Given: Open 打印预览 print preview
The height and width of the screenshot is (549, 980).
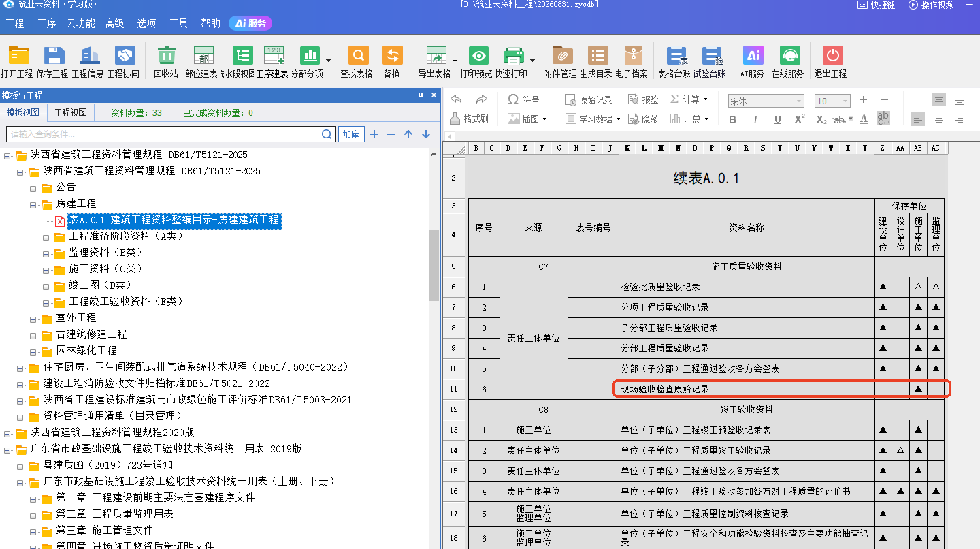Looking at the screenshot, I should click(476, 62).
